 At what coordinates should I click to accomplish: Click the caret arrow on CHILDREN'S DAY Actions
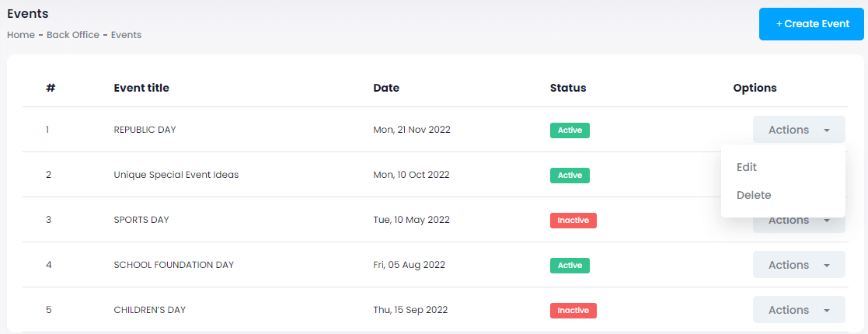[827, 311]
